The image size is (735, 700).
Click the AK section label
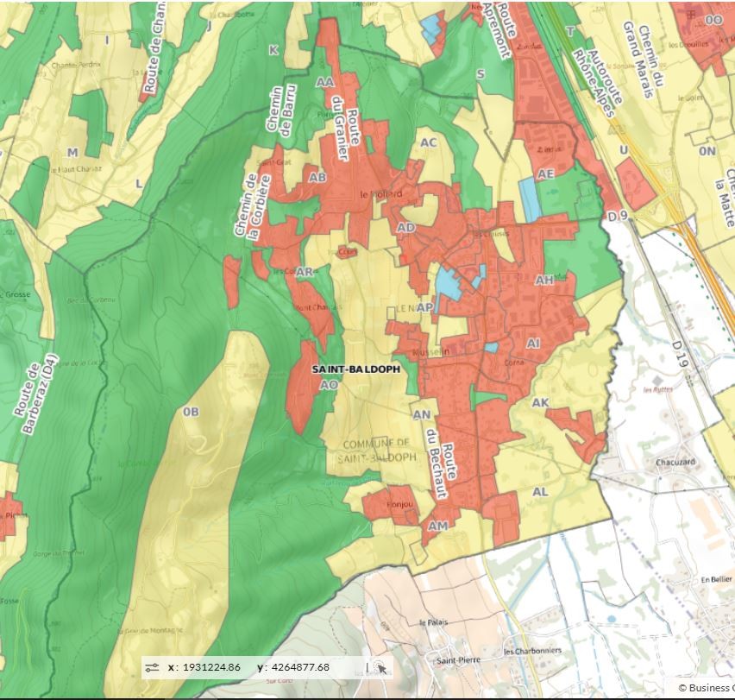coord(541,403)
